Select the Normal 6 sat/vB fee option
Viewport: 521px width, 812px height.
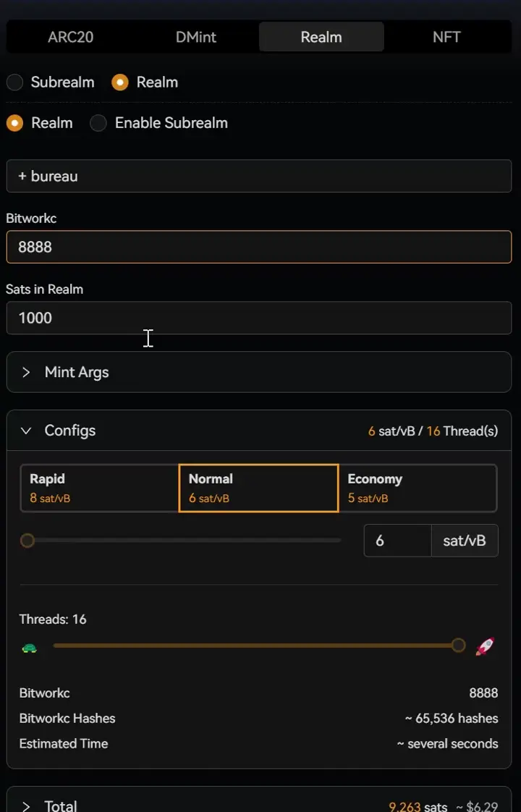click(258, 488)
